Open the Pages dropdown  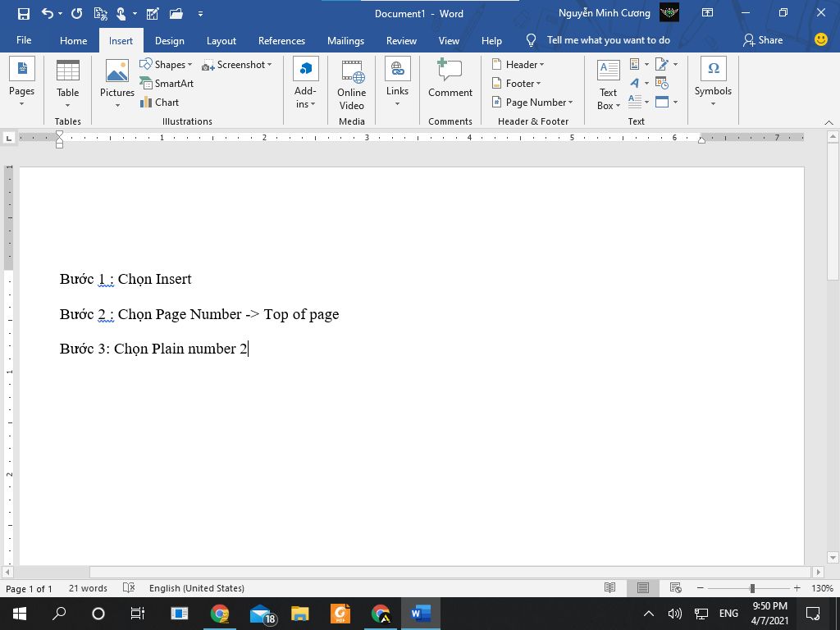22,81
